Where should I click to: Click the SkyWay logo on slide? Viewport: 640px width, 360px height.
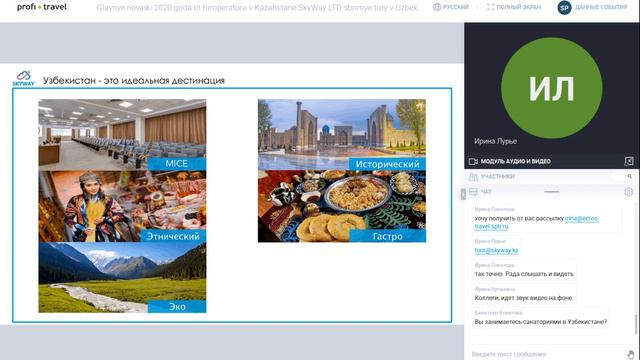[x=23, y=78]
